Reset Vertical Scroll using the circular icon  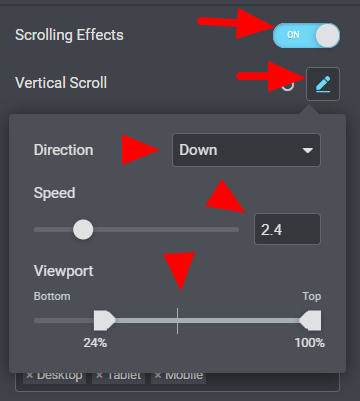[288, 85]
